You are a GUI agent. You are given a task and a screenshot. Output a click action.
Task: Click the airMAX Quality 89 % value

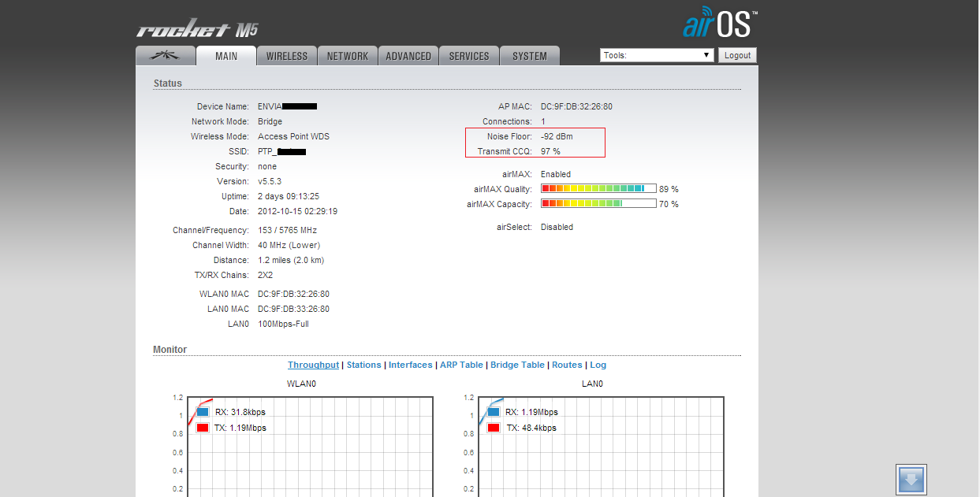click(669, 189)
